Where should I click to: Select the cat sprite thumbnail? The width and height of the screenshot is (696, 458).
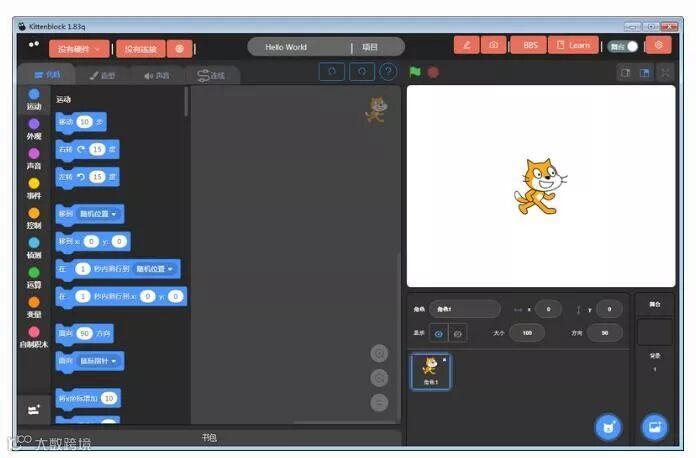431,371
